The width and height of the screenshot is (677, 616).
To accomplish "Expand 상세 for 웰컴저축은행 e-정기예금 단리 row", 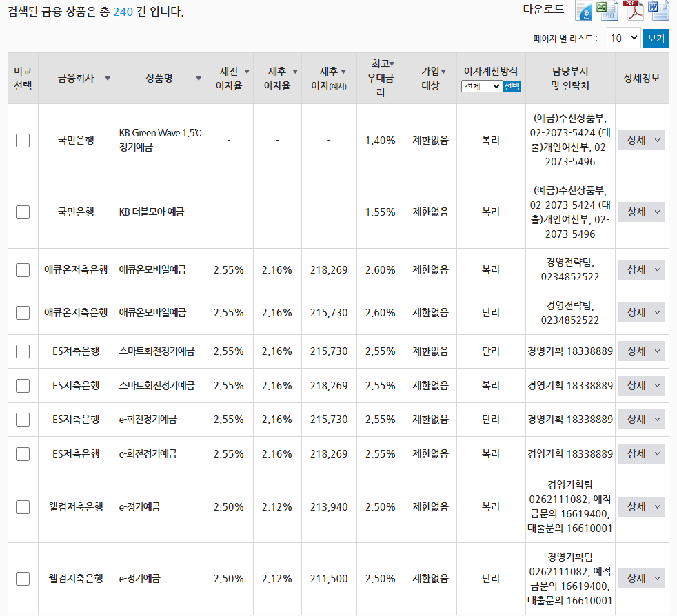I will pyautogui.click(x=642, y=578).
